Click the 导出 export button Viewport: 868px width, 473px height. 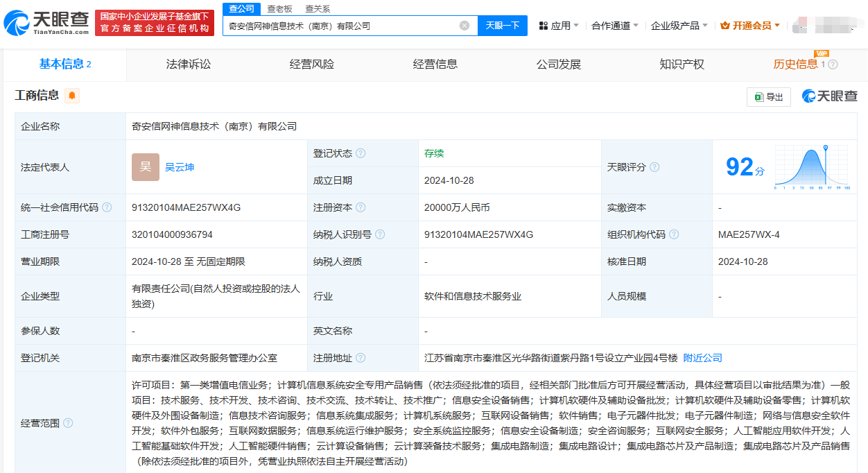tap(768, 97)
